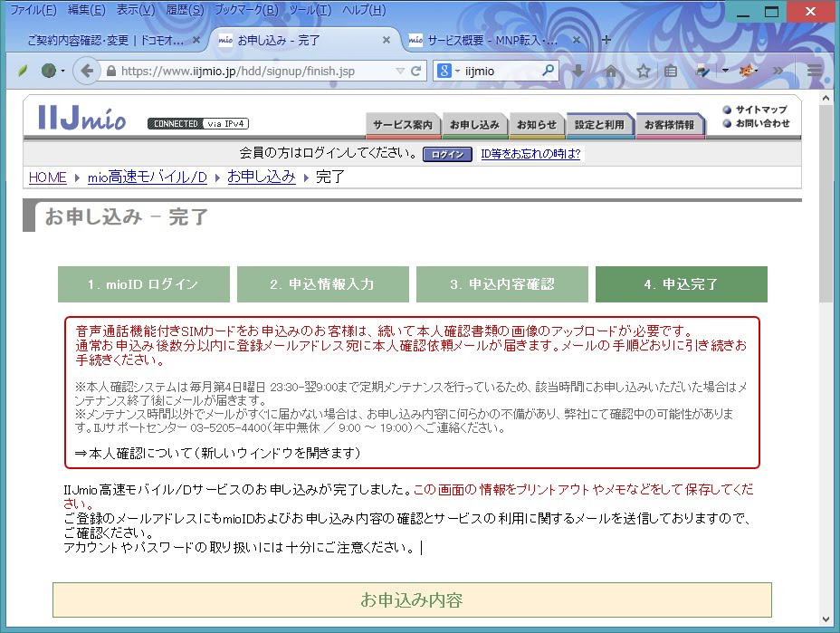Open the 履歴(S) menu
Viewport: 840px width, 633px height.
pyautogui.click(x=185, y=10)
